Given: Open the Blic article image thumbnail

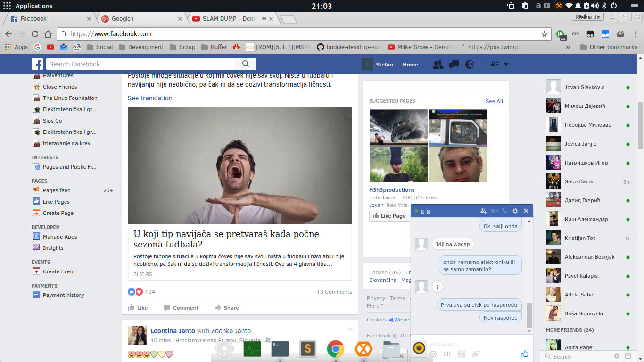Looking at the screenshot, I should (240, 165).
